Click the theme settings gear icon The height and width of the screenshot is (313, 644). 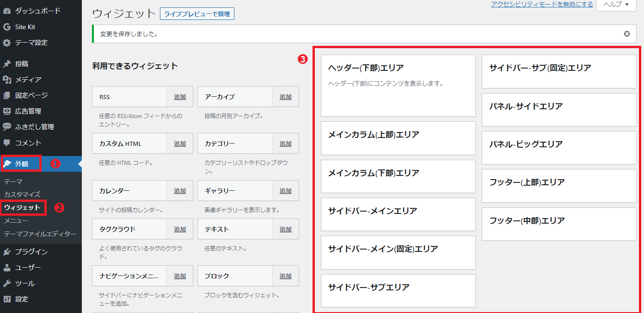pos(7,43)
